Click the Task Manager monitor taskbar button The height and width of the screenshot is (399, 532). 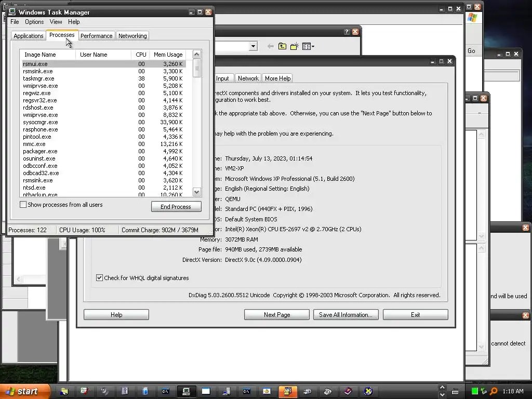[x=186, y=391]
